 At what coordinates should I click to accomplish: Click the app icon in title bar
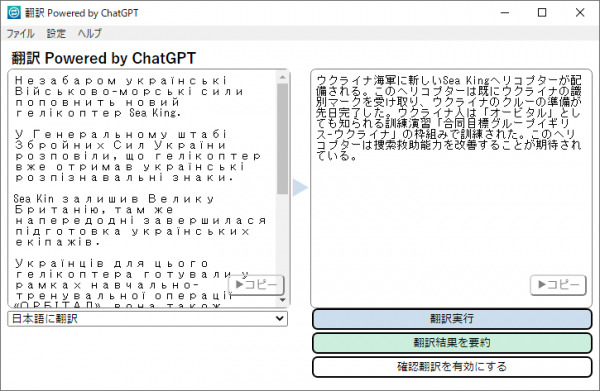click(14, 13)
